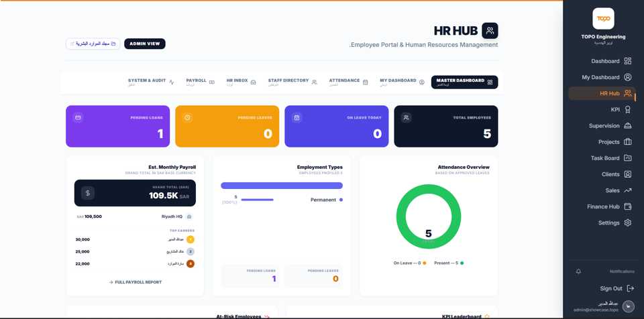644x319 pixels.
Task: Click the TOPO Engineering logo
Action: [603, 19]
